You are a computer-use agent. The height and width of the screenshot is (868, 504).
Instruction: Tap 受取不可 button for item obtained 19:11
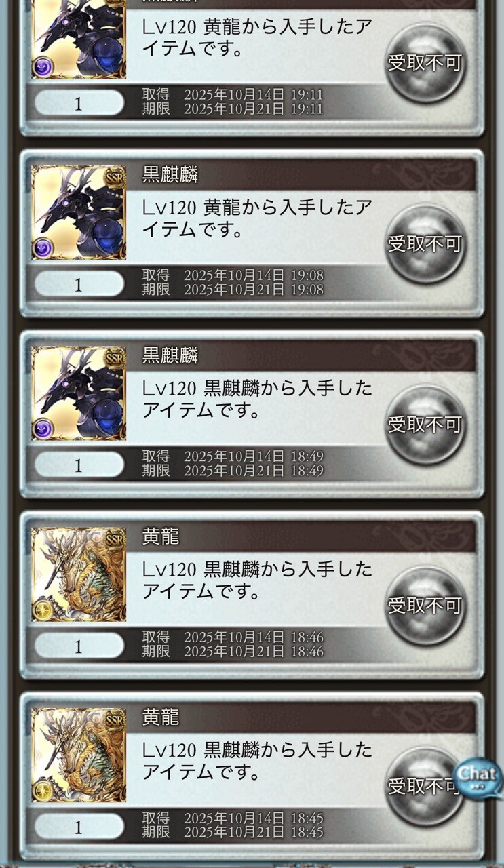[425, 63]
